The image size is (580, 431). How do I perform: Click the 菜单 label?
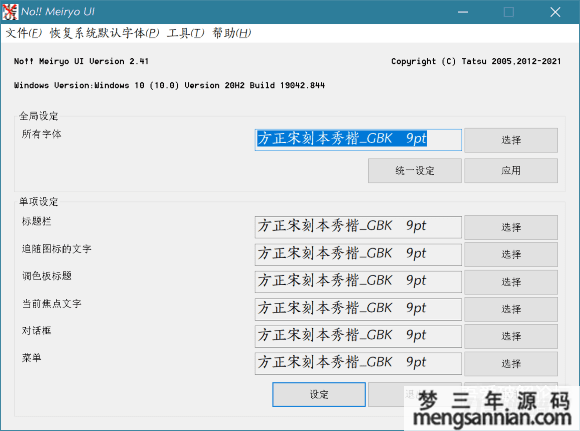(x=31, y=358)
